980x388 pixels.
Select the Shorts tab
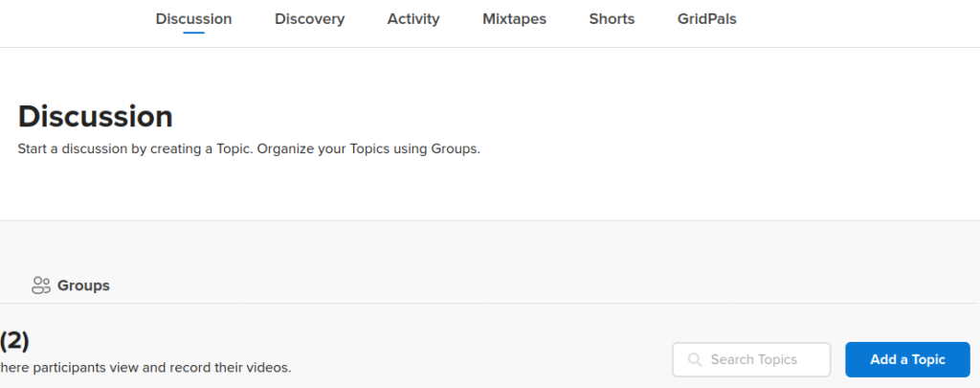click(612, 19)
